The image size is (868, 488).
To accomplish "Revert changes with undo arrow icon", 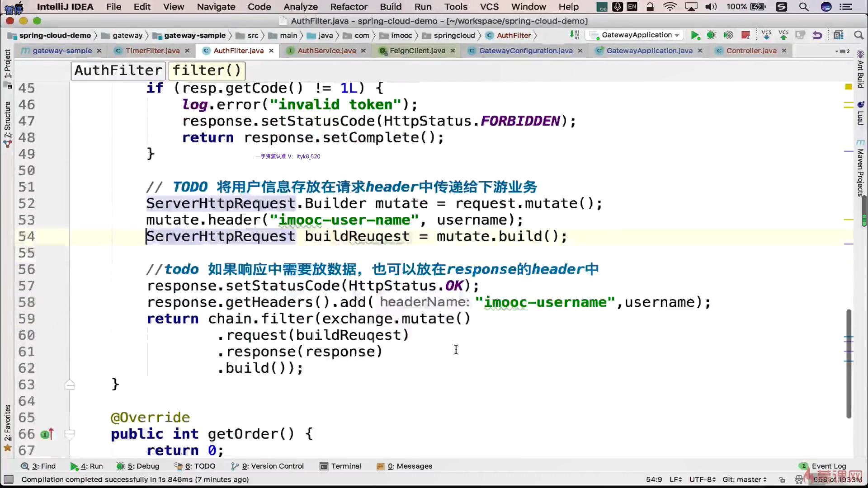I will 817,35.
